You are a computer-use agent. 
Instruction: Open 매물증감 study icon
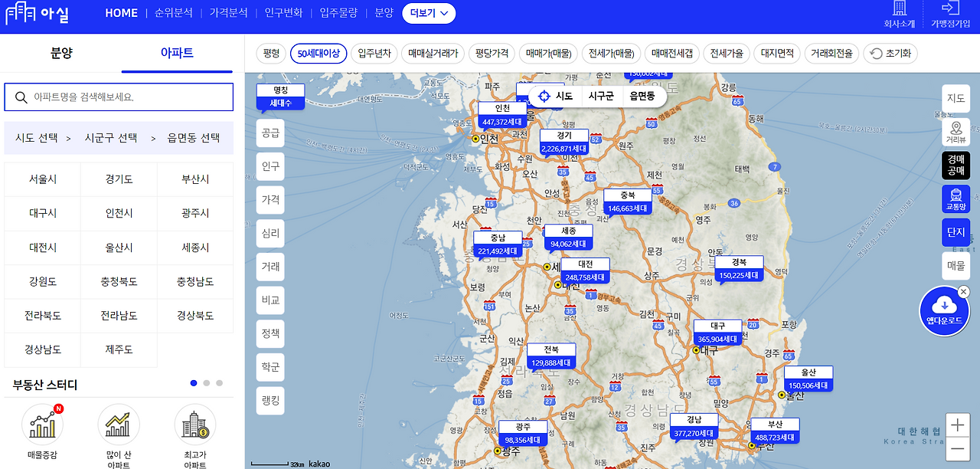tap(42, 424)
